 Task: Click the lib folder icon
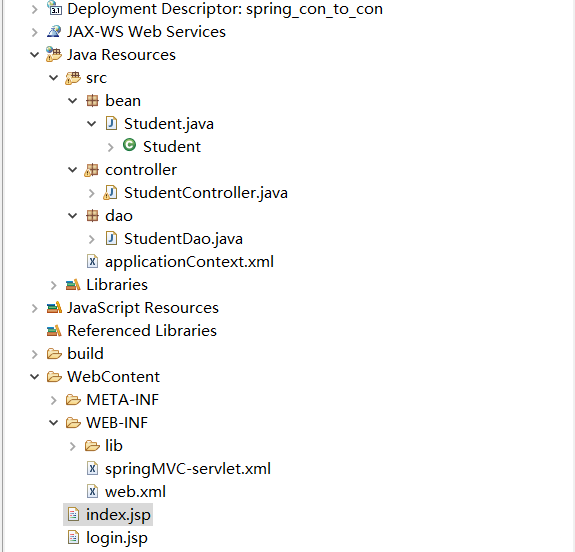92,446
